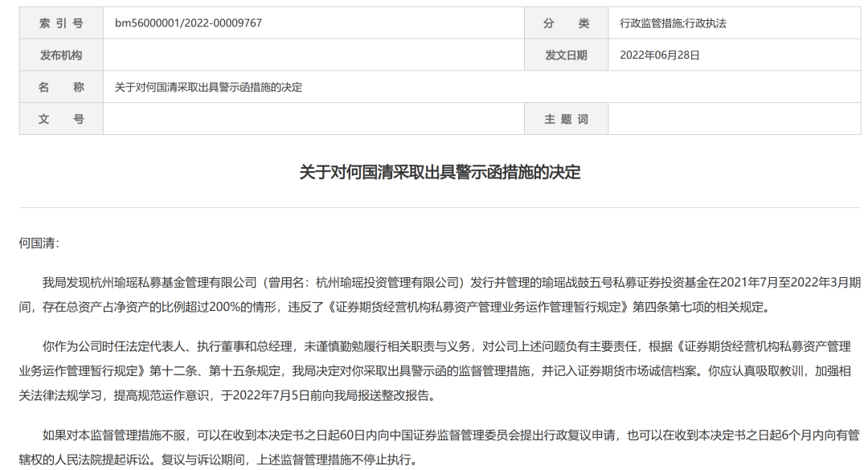Click the 发文日期 label cell

tap(566, 55)
